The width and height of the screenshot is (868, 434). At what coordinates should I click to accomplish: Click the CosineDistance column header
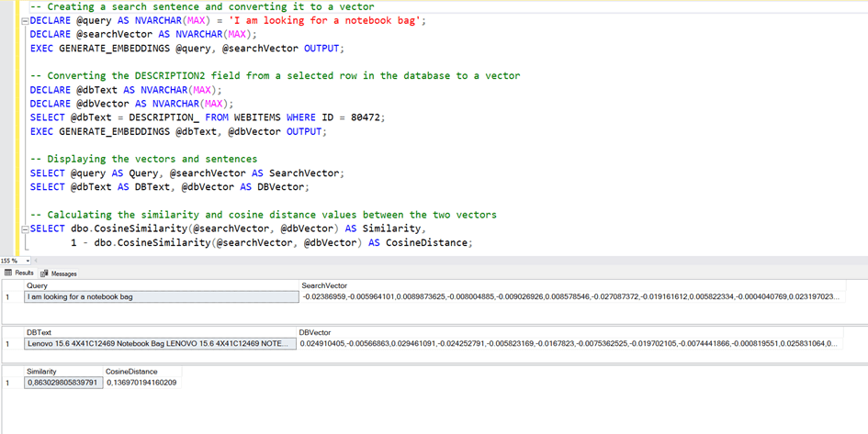click(132, 372)
